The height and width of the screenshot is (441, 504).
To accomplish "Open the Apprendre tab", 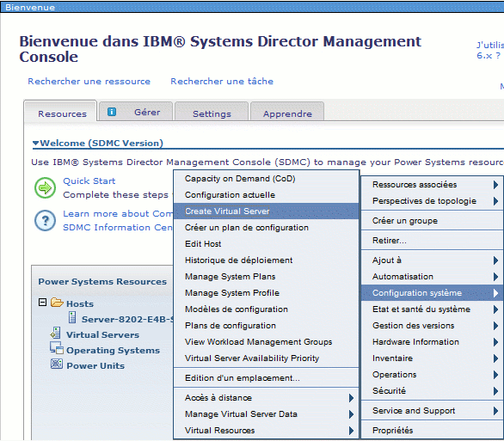I will point(287,112).
